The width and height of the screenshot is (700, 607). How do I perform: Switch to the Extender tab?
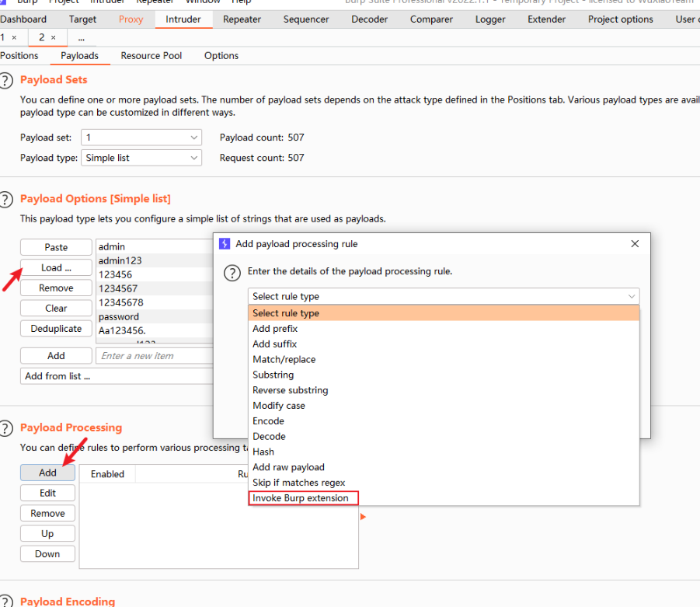pyautogui.click(x=546, y=19)
